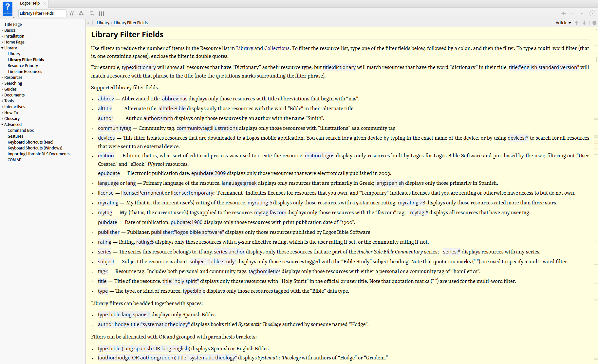Expand the Interactives tree section
598x364 pixels.
(x=2, y=107)
